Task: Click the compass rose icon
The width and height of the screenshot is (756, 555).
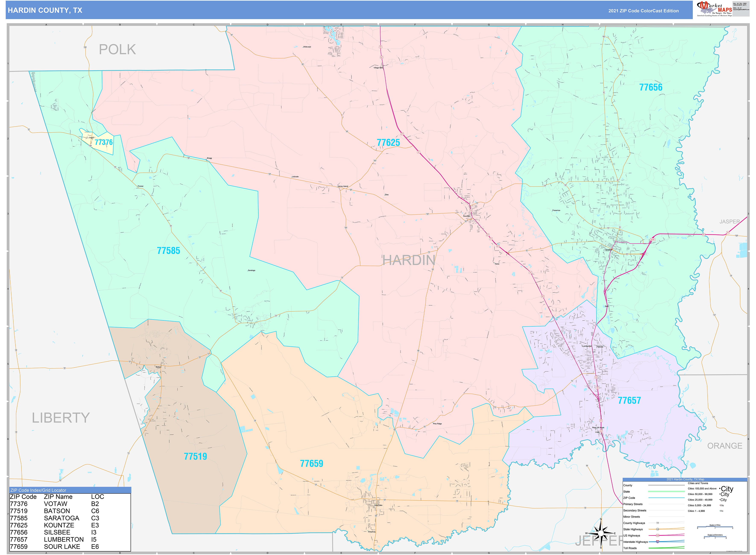Action: click(601, 533)
